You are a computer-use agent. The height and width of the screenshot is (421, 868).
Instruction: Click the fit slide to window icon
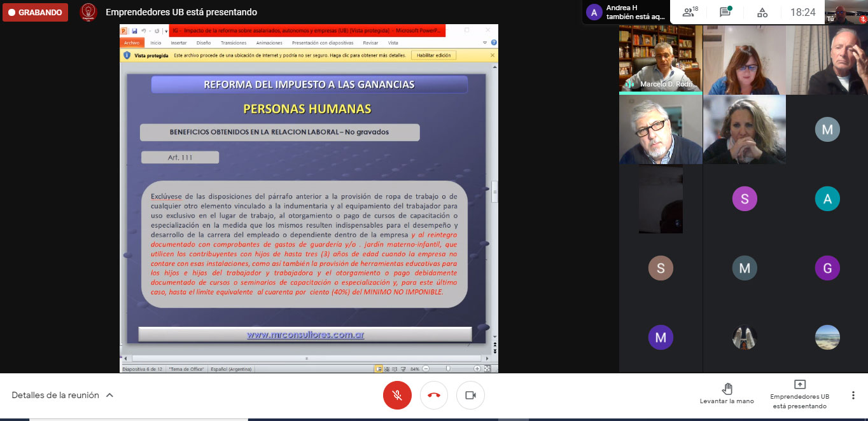pyautogui.click(x=488, y=369)
